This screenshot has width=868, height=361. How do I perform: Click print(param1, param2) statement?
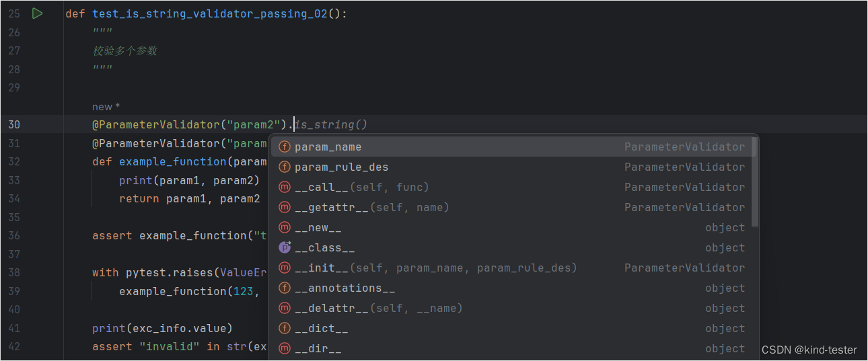click(x=189, y=180)
